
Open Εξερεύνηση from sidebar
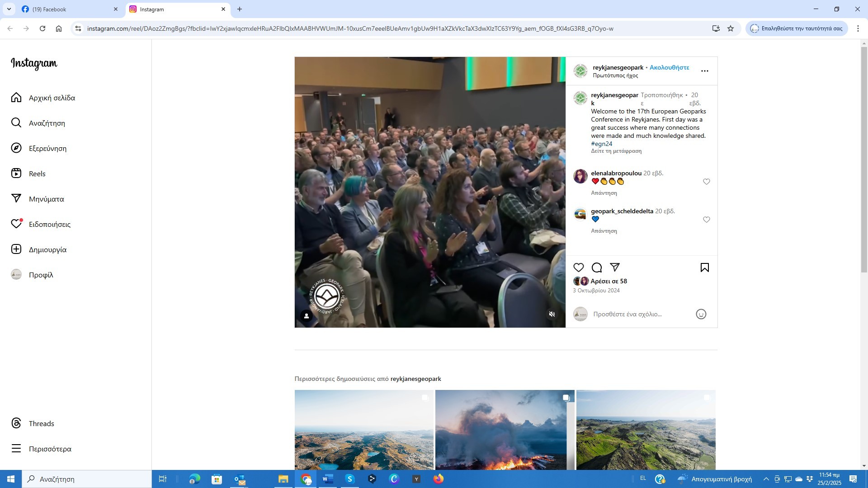[47, 148]
